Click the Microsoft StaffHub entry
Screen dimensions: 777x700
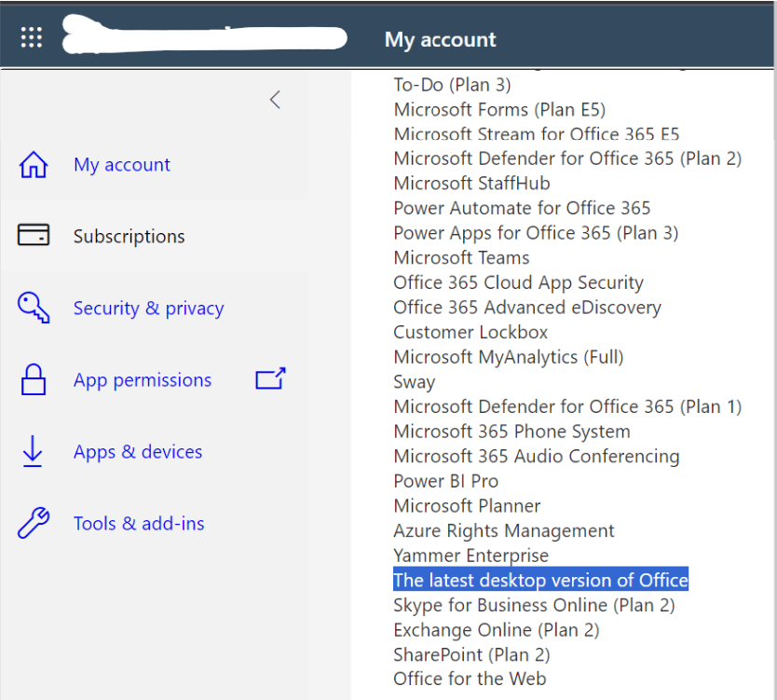[471, 184]
